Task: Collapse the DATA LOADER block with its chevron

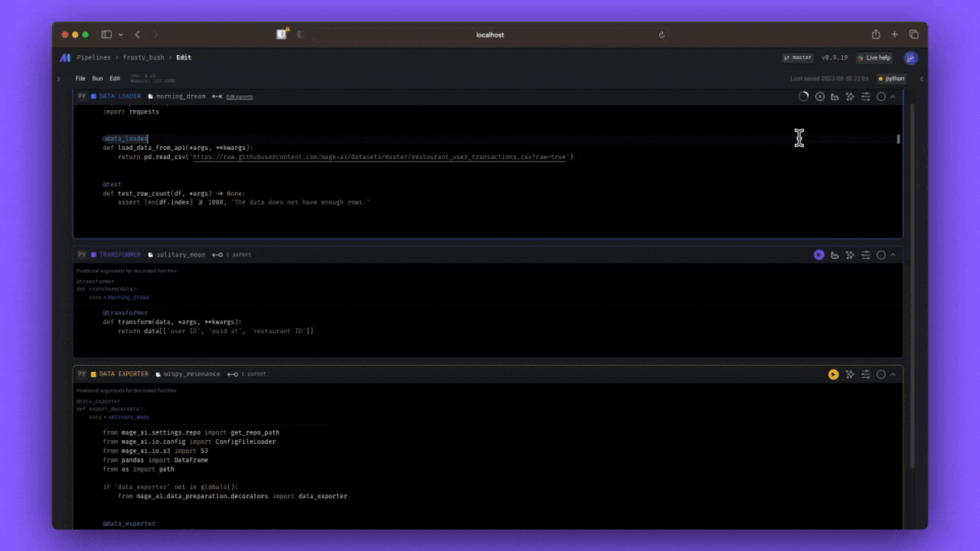Action: 893,96
